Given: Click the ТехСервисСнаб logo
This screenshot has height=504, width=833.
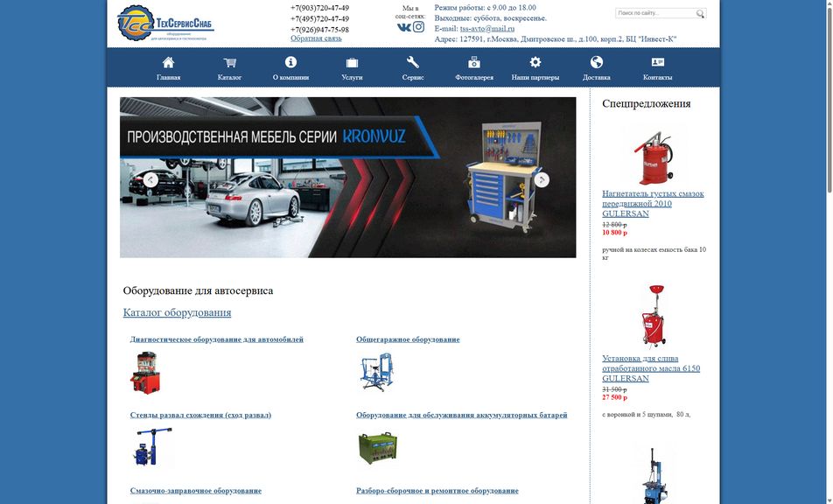Looking at the screenshot, I should (x=165, y=23).
